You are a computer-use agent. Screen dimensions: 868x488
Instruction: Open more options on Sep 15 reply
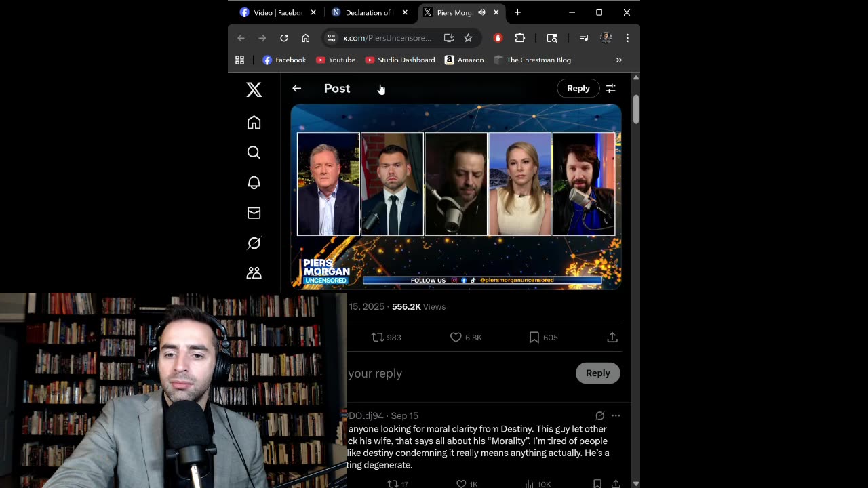pyautogui.click(x=616, y=415)
